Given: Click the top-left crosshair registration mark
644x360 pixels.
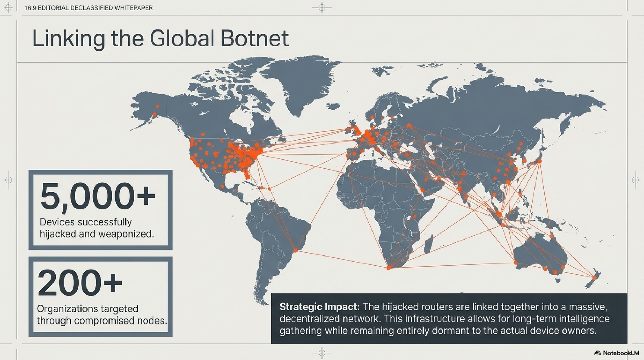Looking at the screenshot, I should [x=8, y=8].
